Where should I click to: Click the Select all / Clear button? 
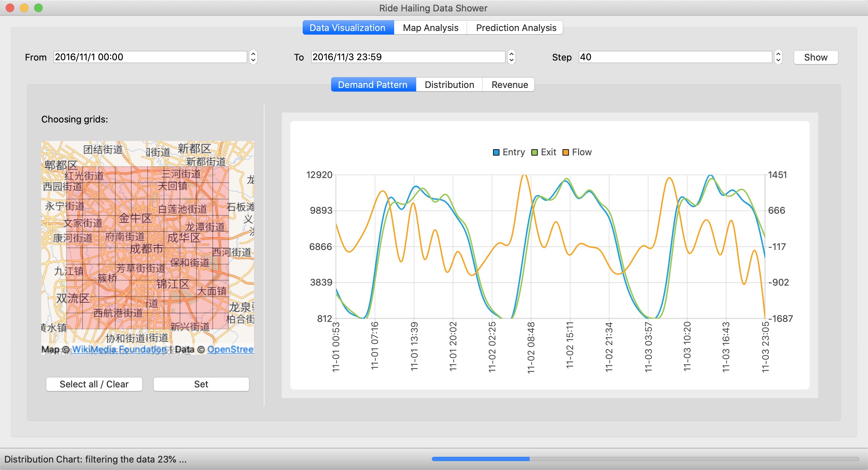click(x=94, y=384)
